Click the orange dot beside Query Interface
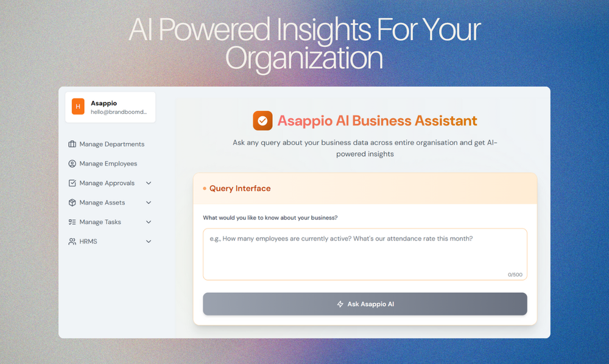609x364 pixels. coord(203,189)
